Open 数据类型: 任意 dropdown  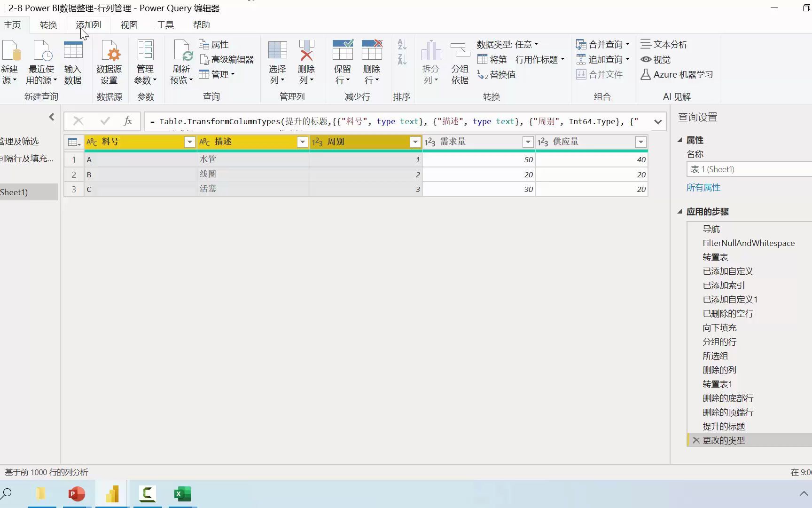tap(507, 44)
